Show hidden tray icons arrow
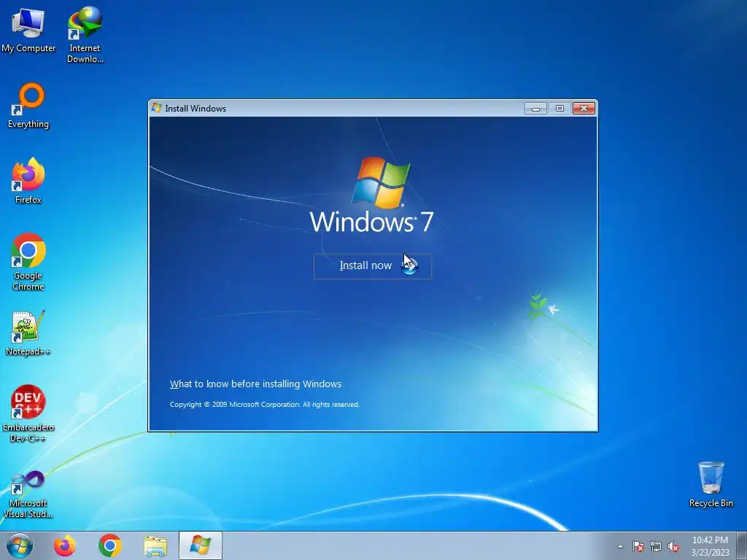This screenshot has height=560, width=747. pos(620,546)
